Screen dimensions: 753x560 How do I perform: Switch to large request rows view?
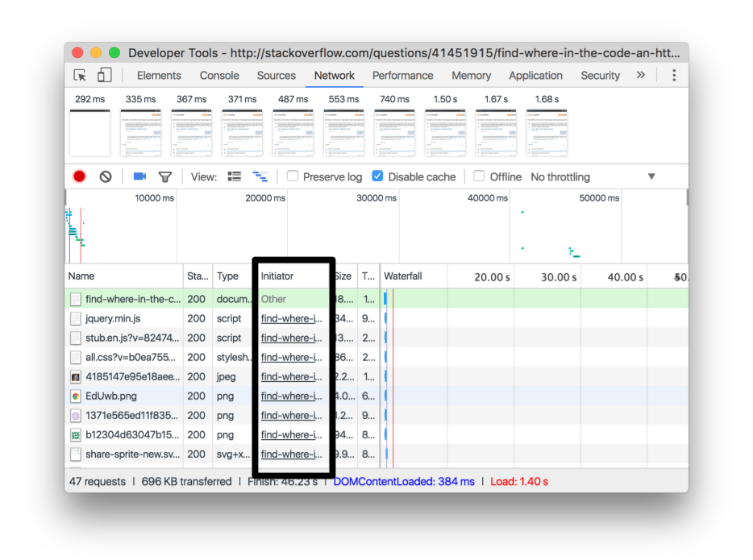coord(235,176)
